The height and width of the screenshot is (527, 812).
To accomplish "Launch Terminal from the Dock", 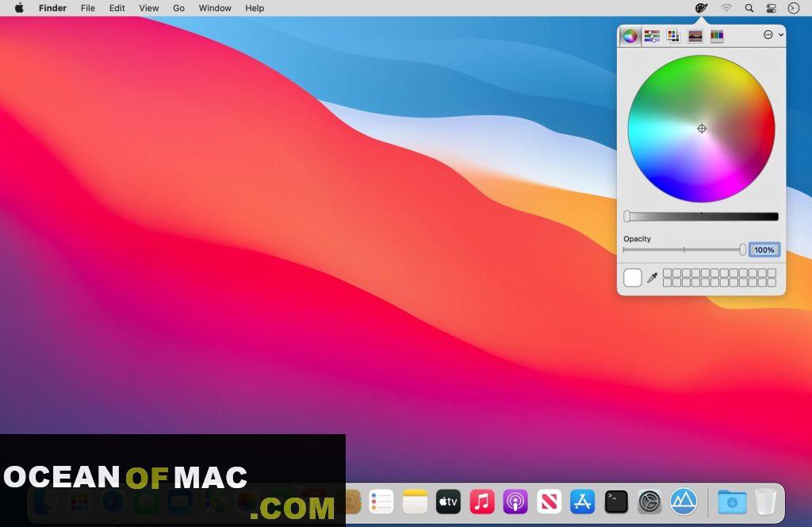I will [616, 502].
